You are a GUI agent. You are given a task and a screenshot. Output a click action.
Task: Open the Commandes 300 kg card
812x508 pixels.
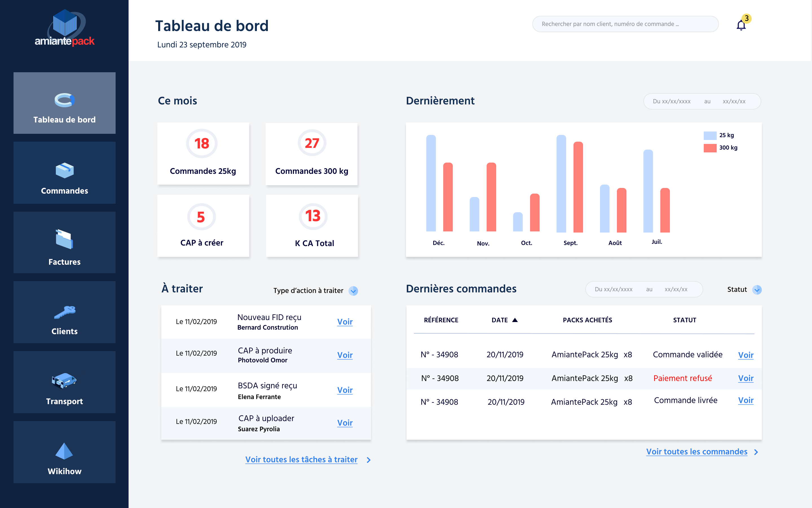click(311, 154)
